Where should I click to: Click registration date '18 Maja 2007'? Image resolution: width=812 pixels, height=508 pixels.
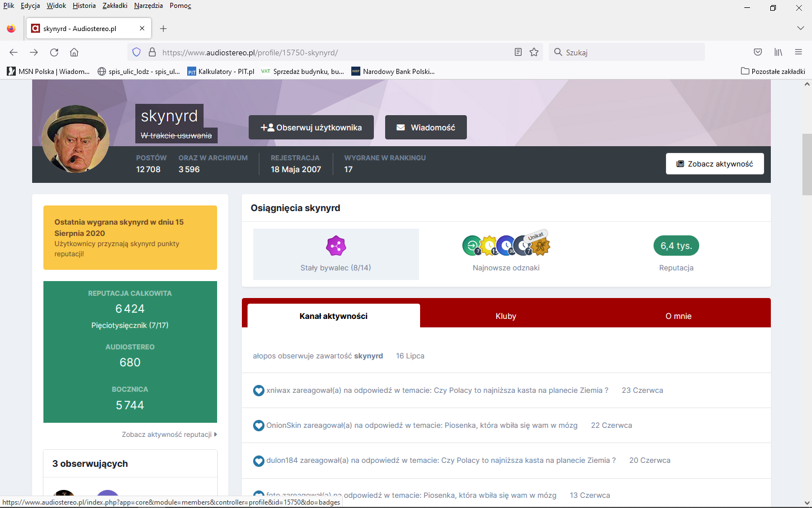[296, 169]
